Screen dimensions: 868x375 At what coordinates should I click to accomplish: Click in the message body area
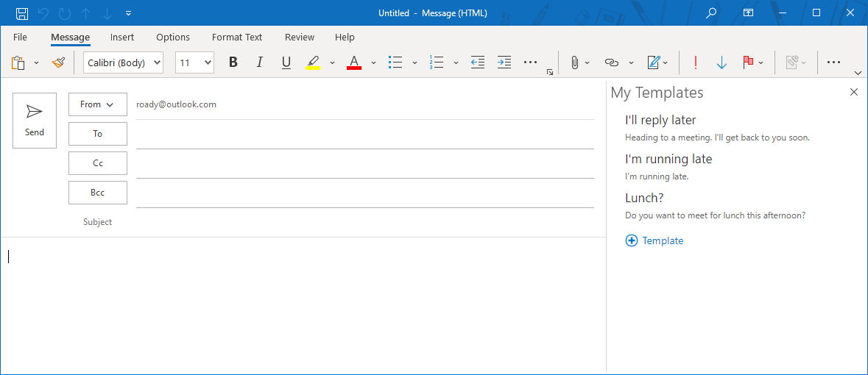click(303, 304)
